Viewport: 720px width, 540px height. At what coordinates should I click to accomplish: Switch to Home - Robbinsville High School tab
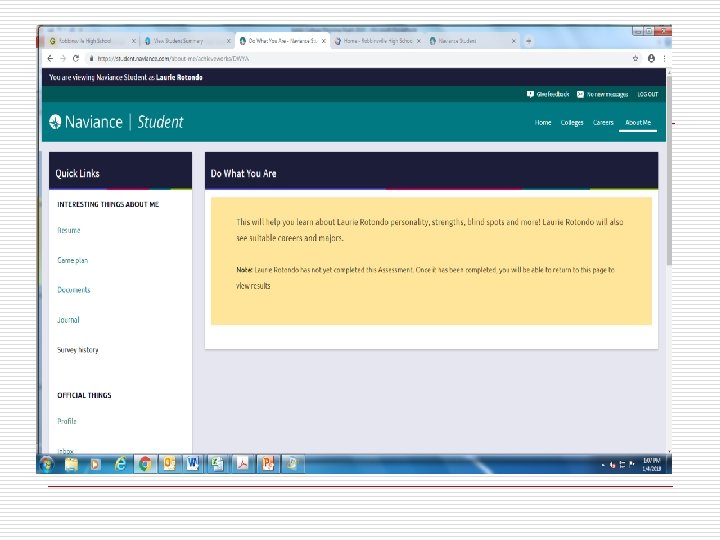click(x=377, y=41)
